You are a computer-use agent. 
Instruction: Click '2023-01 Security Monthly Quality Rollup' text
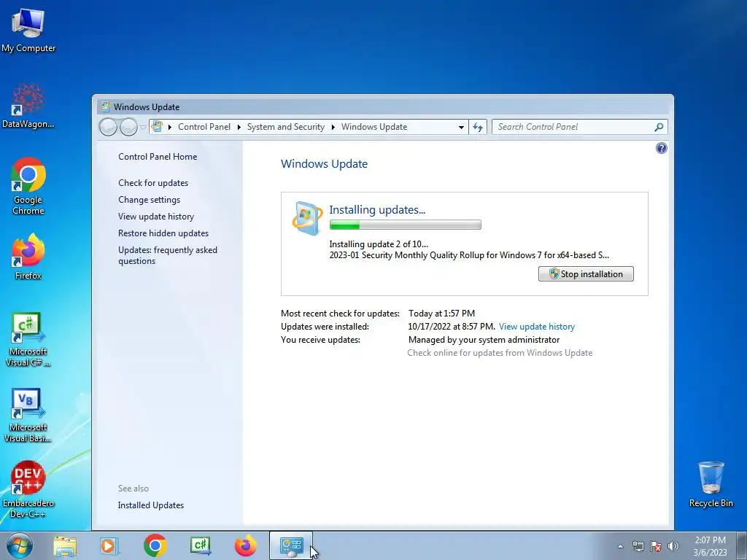[469, 255]
